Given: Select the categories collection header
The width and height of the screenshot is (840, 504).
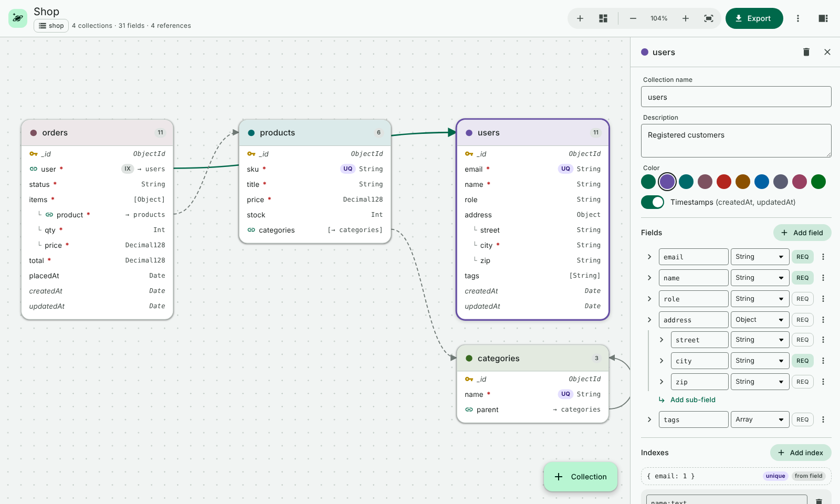Looking at the screenshot, I should tap(533, 358).
